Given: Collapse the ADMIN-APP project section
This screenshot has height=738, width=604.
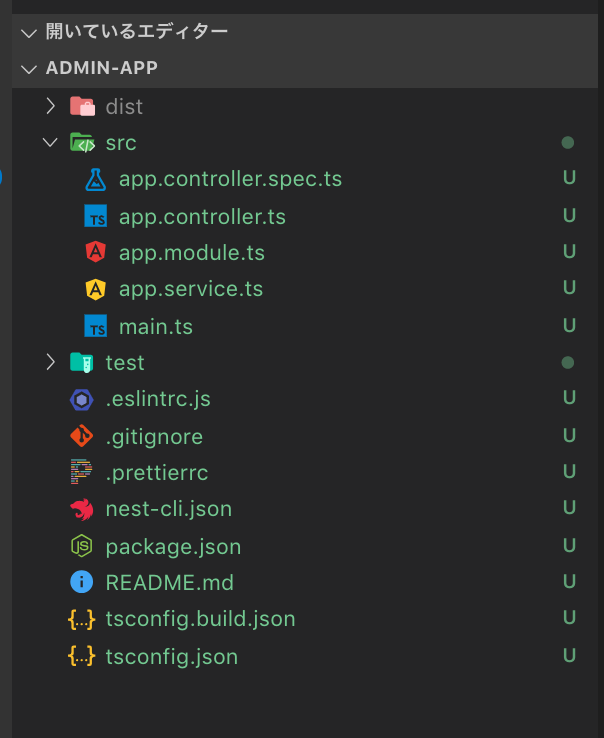Looking at the screenshot, I should (29, 68).
